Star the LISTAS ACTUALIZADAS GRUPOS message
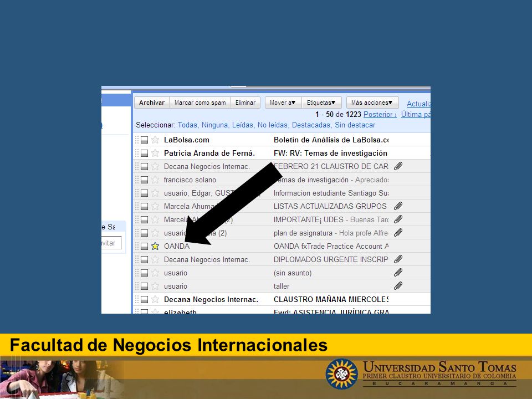The width and height of the screenshot is (532, 399). click(155, 206)
